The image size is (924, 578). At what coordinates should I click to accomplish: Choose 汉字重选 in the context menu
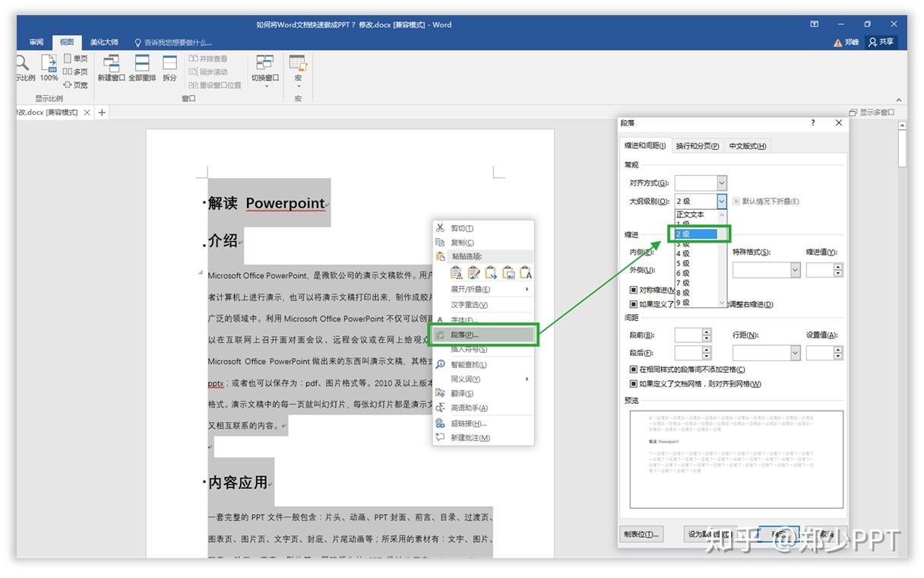[x=484, y=305]
